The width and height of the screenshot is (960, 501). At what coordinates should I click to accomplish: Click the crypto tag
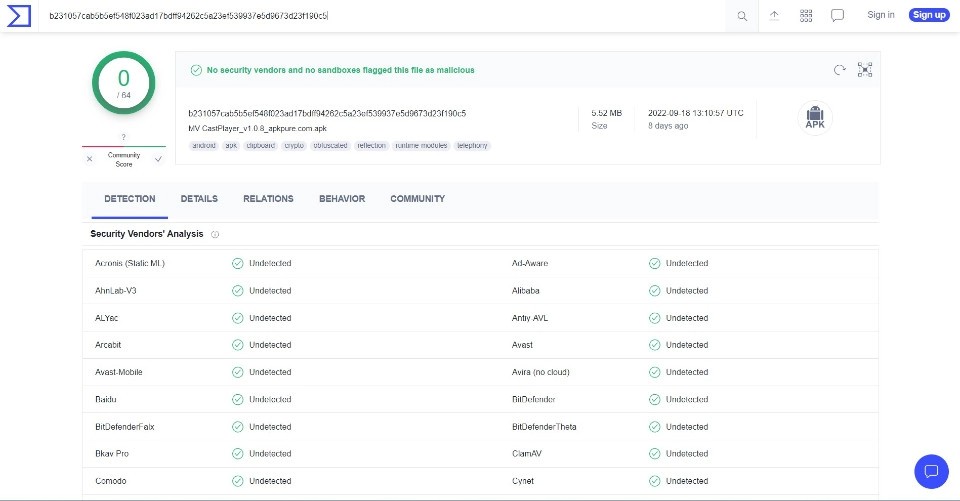click(294, 146)
